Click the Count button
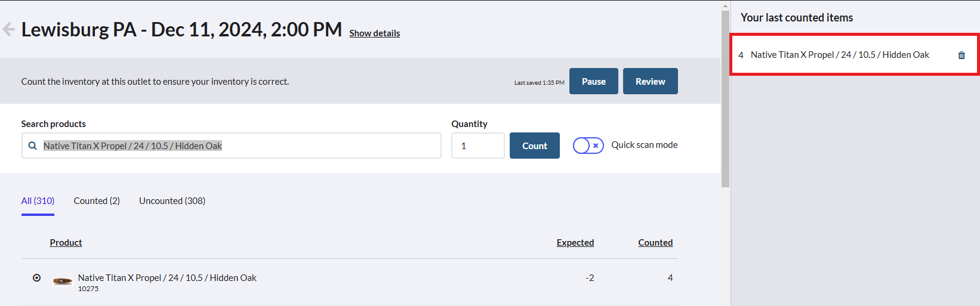Viewport: 980px width, 306px height. pos(535,146)
